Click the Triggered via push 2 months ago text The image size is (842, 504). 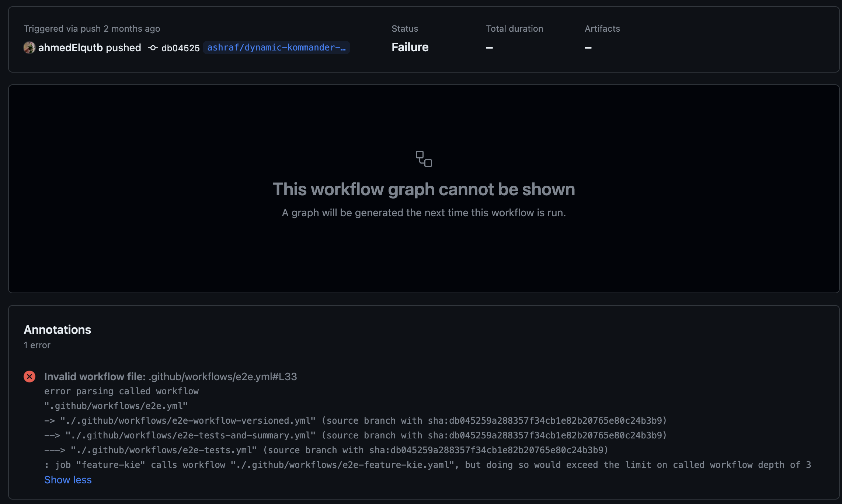pos(92,28)
